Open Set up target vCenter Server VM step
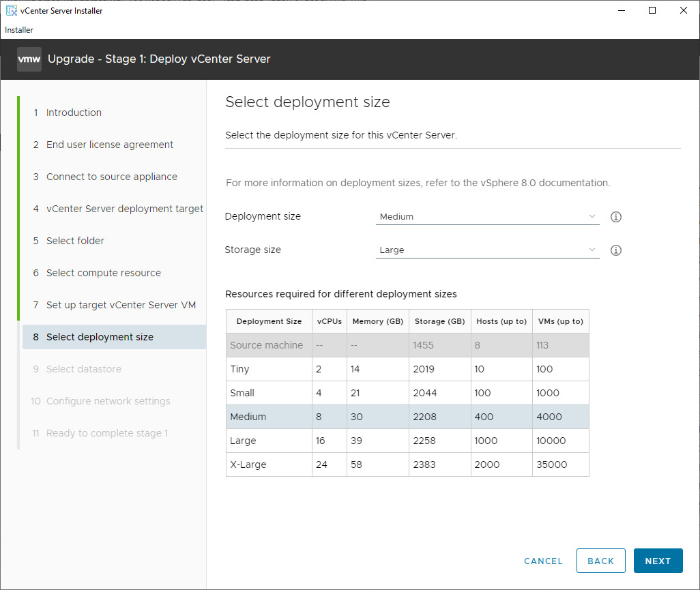The image size is (700, 590). click(121, 305)
